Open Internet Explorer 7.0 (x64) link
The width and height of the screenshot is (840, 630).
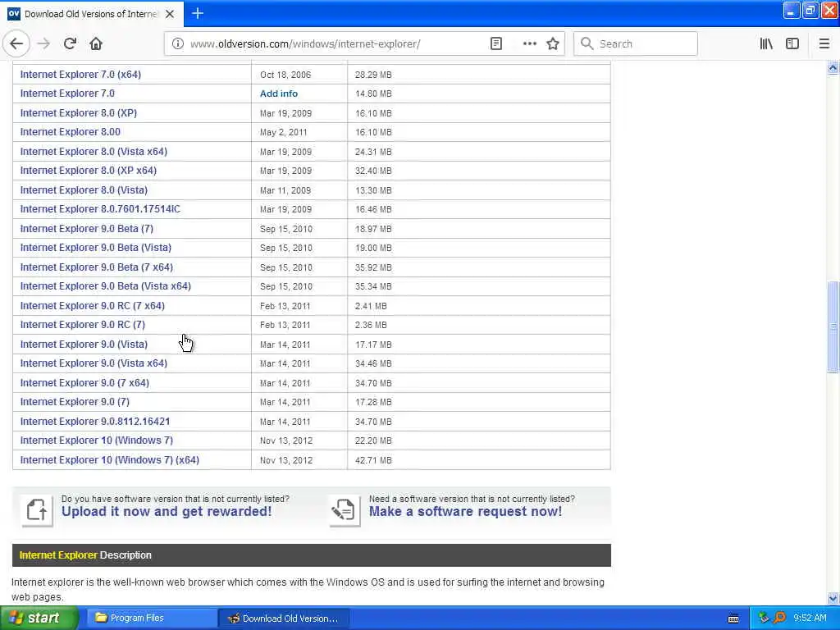tap(80, 75)
